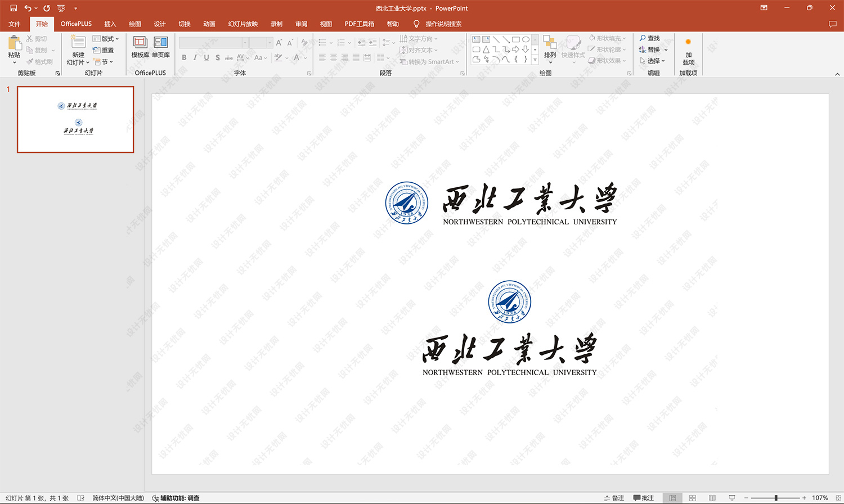Click the 查找 find button
This screenshot has height=504, width=844.
[x=650, y=38]
